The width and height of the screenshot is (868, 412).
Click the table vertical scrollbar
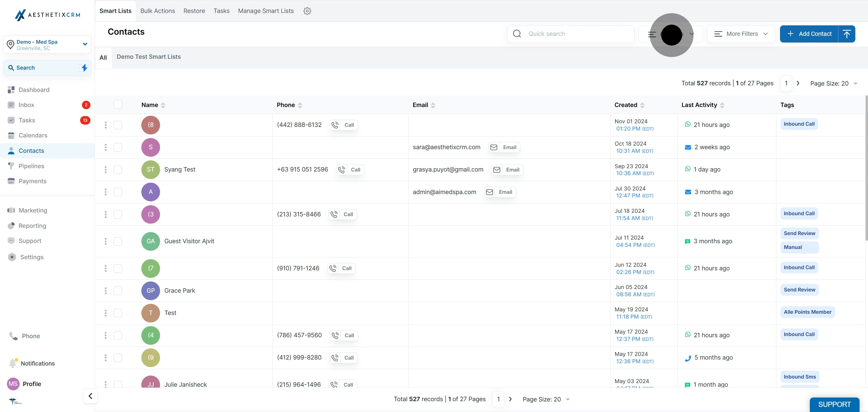[866, 168]
